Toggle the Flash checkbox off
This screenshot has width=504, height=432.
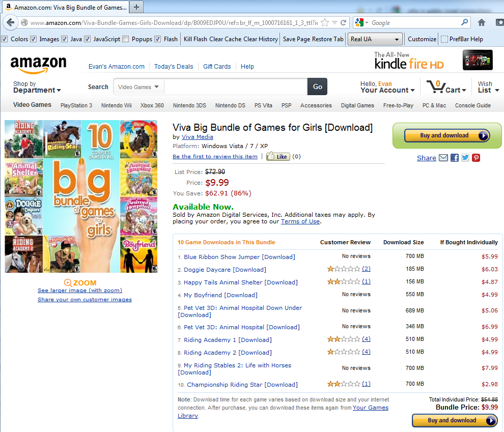(x=157, y=39)
